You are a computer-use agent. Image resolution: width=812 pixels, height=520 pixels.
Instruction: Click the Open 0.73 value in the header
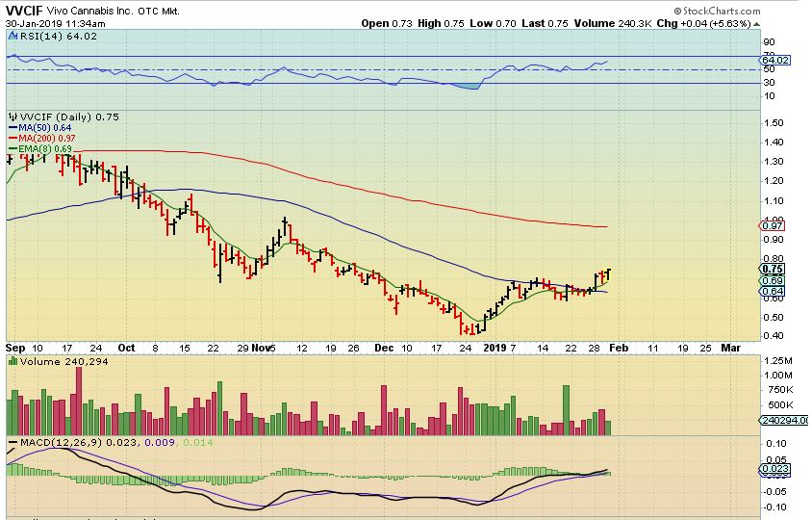click(x=387, y=23)
